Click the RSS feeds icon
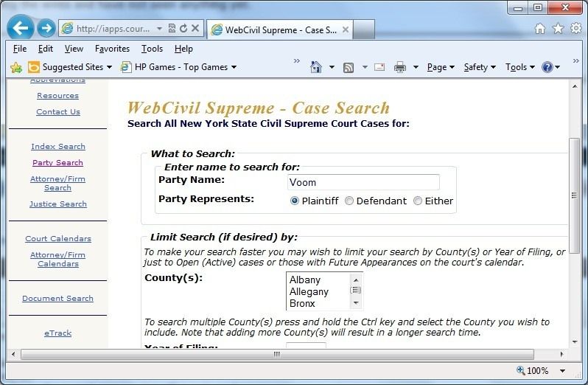The width and height of the screenshot is (588, 385). pyautogui.click(x=348, y=67)
